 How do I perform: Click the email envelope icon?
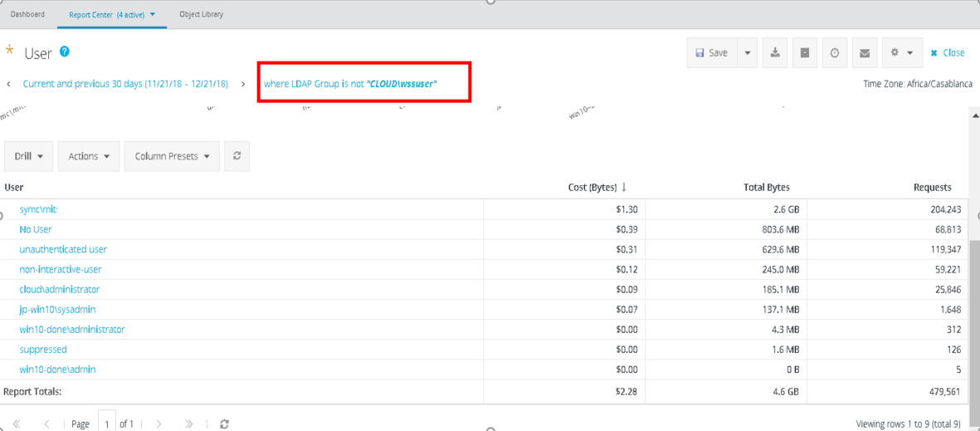pyautogui.click(x=865, y=53)
